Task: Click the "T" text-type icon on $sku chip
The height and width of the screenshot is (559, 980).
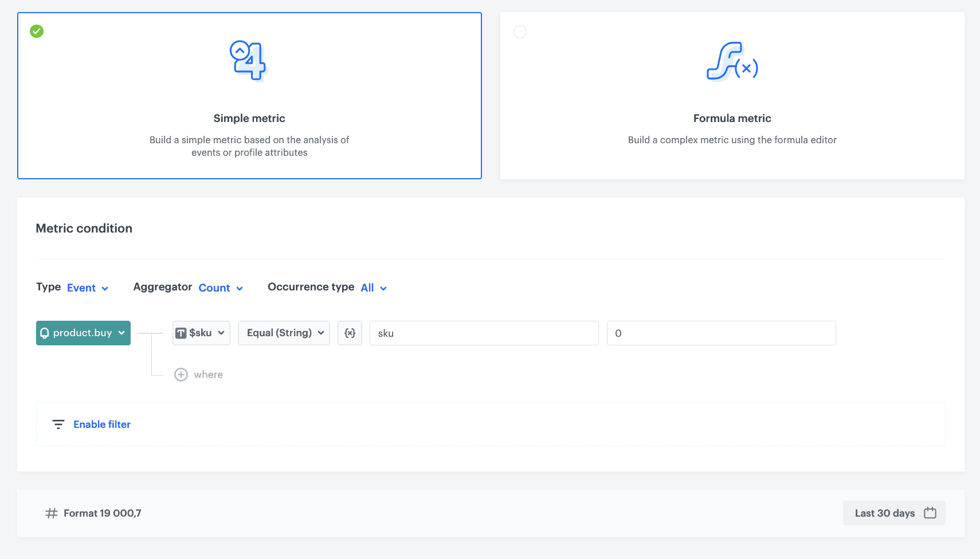Action: 181,333
